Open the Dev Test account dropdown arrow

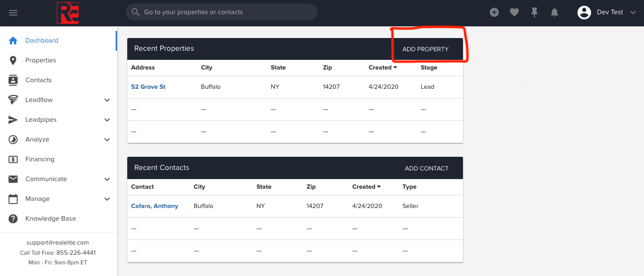[x=632, y=13]
